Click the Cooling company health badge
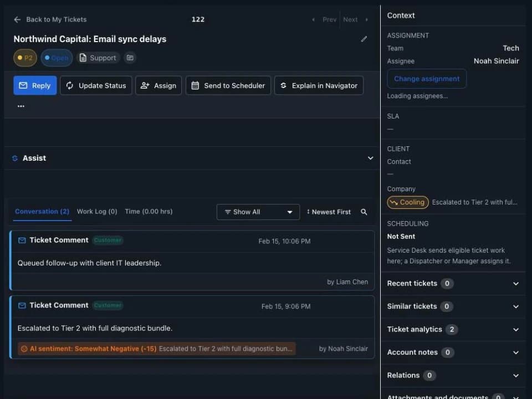The image size is (532, 399). 408,202
